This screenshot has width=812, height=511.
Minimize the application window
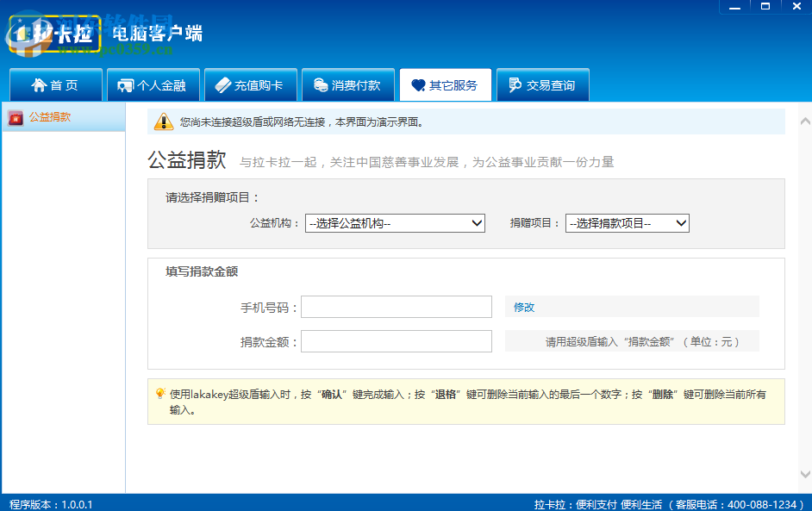coord(734,7)
